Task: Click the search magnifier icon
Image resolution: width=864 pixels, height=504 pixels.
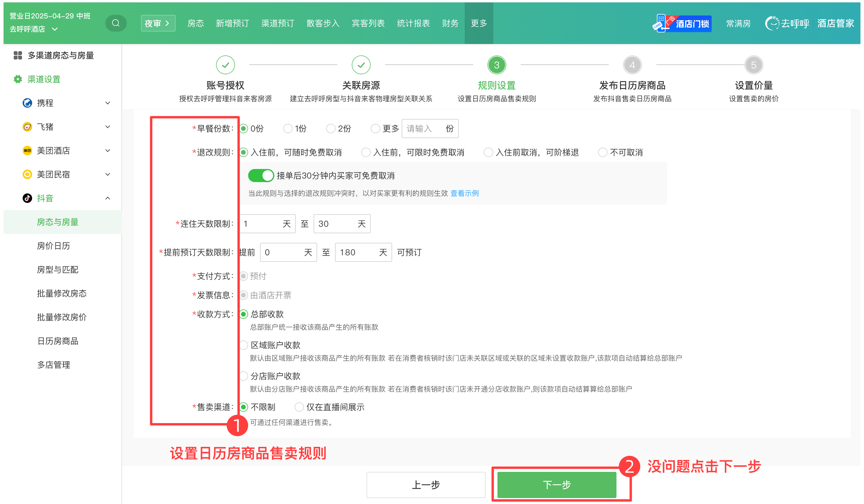Action: (115, 23)
